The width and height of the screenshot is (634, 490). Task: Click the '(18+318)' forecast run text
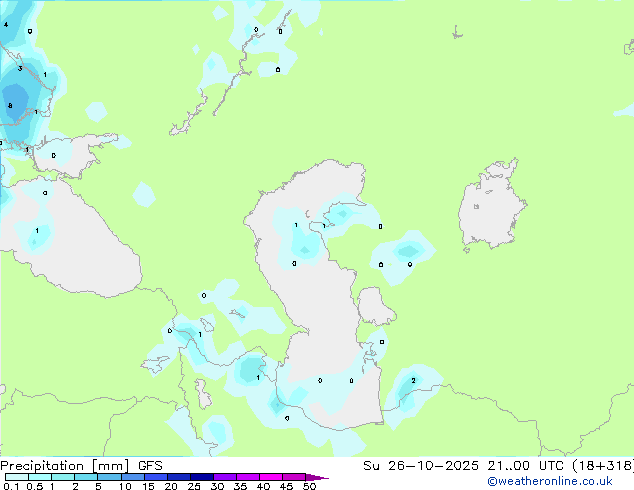[x=603, y=466]
